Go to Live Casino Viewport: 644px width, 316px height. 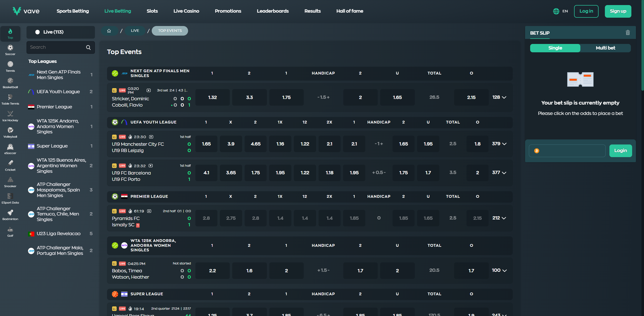point(186,11)
